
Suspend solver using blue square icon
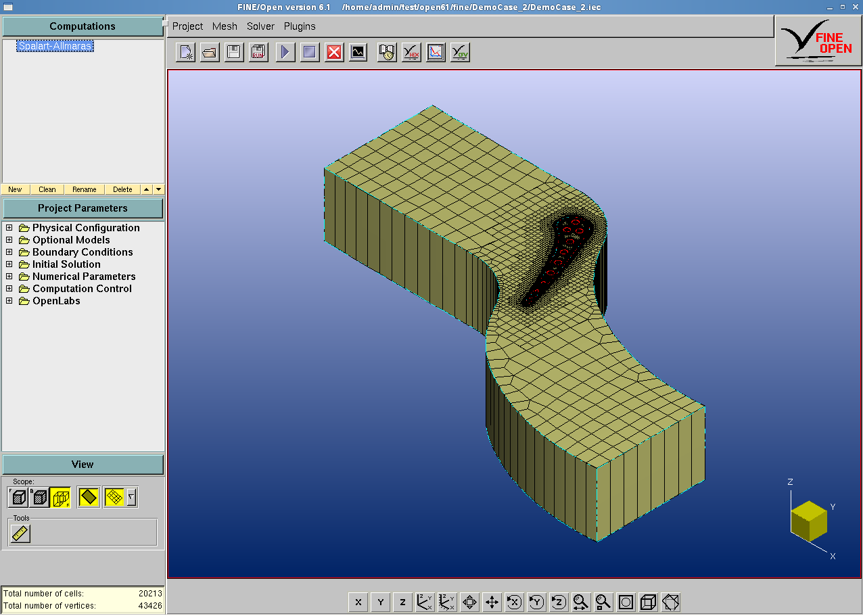(x=310, y=52)
